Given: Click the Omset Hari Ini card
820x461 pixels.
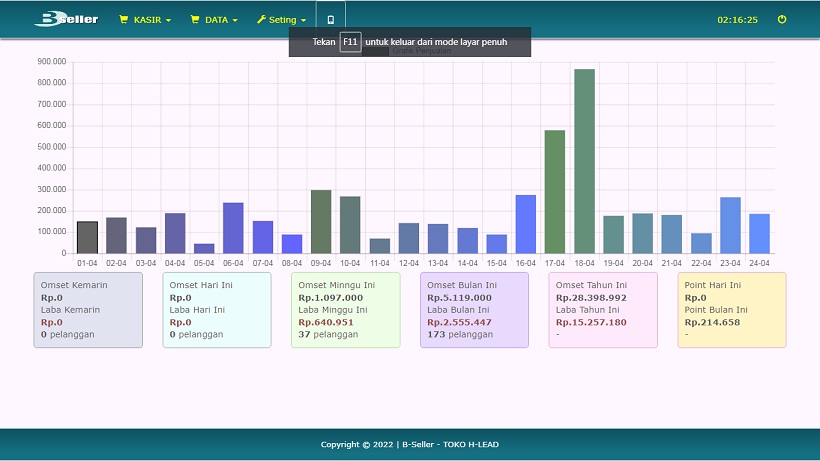Looking at the screenshot, I should (216, 310).
